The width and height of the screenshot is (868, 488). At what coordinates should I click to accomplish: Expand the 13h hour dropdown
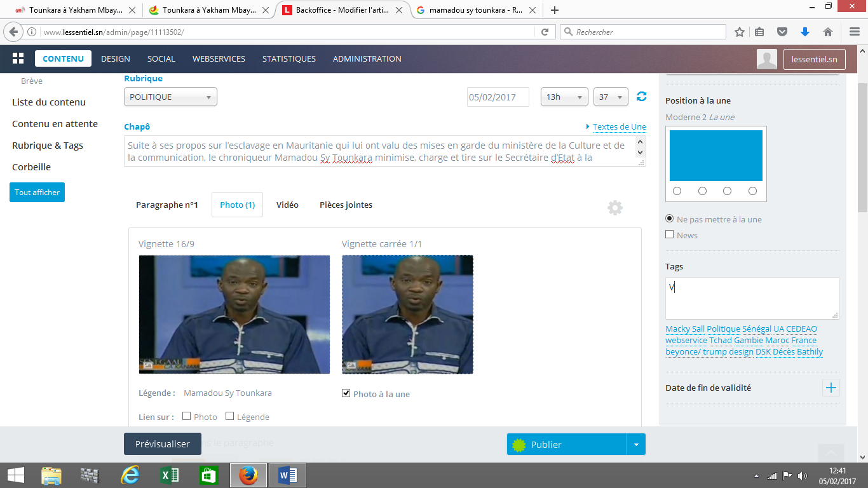[x=564, y=97]
